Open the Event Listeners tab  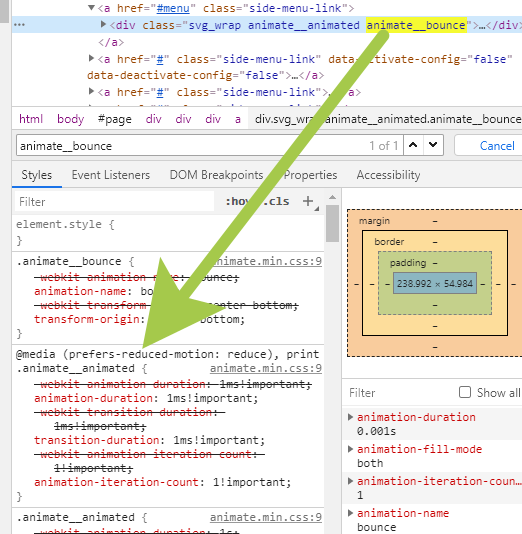pos(111,175)
